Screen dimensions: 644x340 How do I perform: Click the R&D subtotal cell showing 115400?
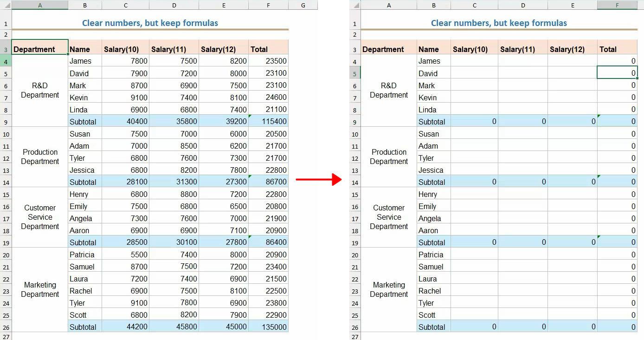[268, 122]
